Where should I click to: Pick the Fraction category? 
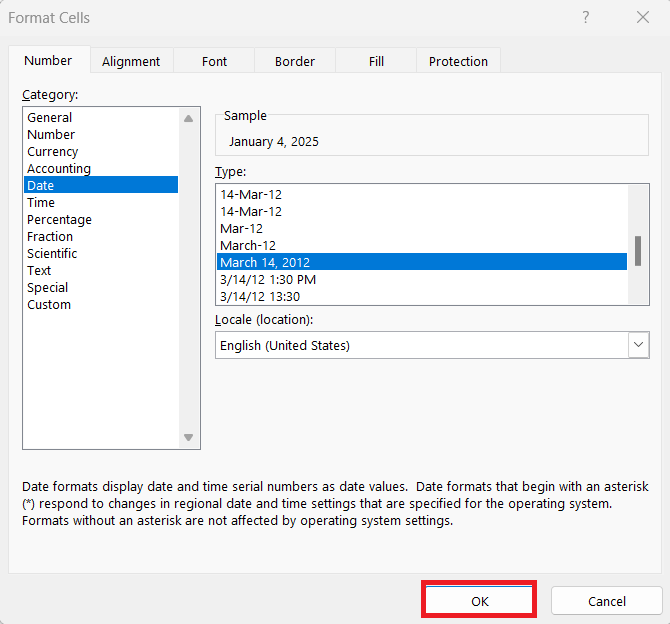[101, 236]
